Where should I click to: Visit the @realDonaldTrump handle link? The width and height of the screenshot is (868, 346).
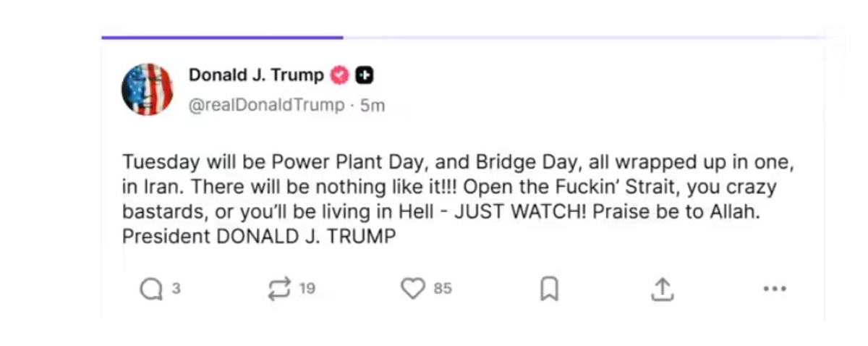click(266, 105)
